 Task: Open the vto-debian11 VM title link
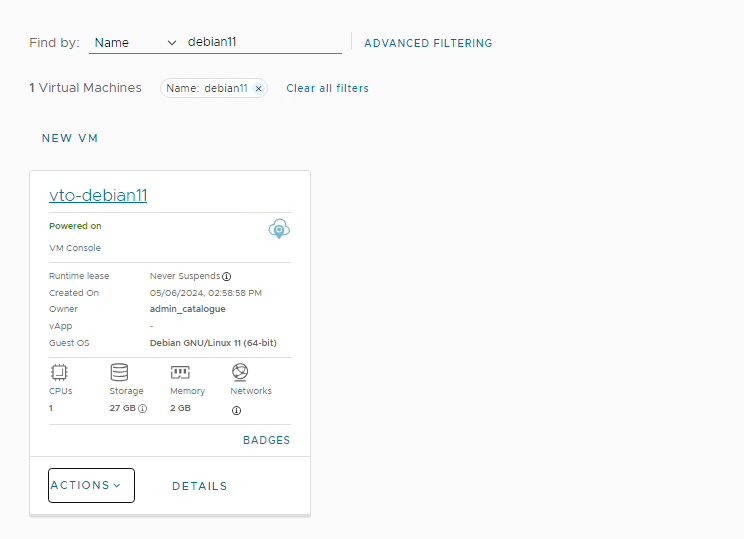[98, 195]
